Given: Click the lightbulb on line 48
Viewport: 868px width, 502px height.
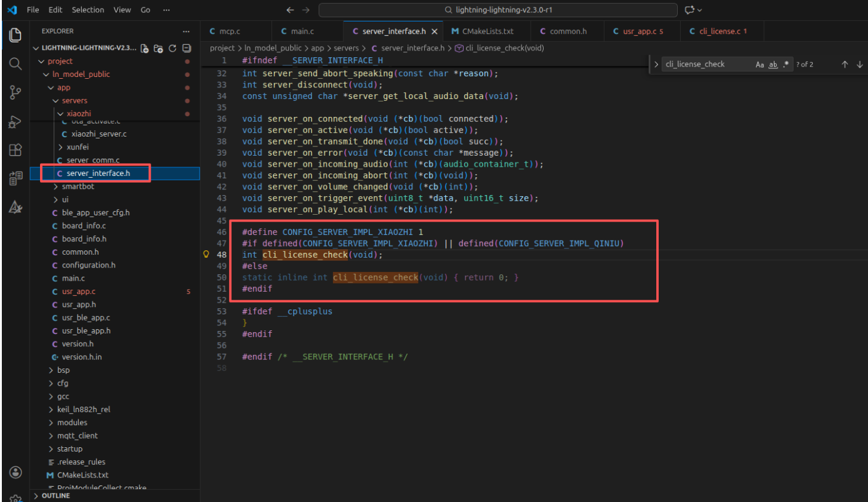Looking at the screenshot, I should click(x=207, y=255).
